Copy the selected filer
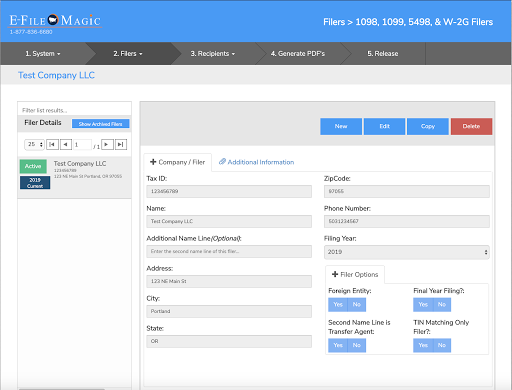 pyautogui.click(x=428, y=126)
